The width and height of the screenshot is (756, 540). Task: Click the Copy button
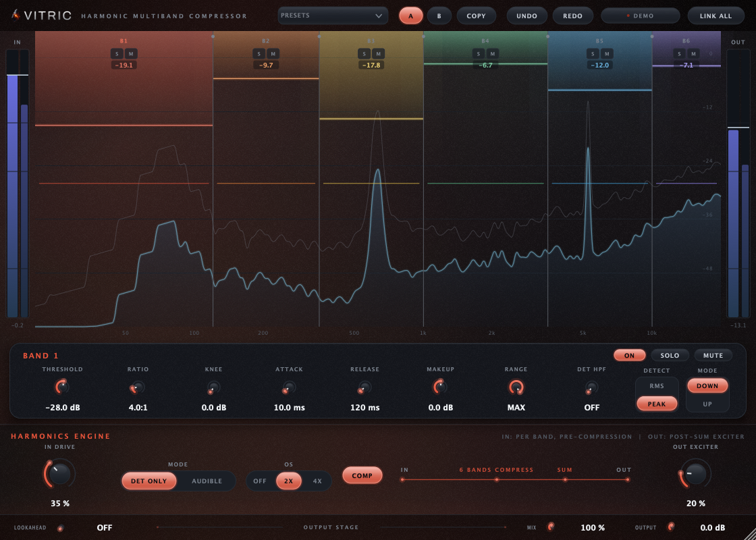477,16
